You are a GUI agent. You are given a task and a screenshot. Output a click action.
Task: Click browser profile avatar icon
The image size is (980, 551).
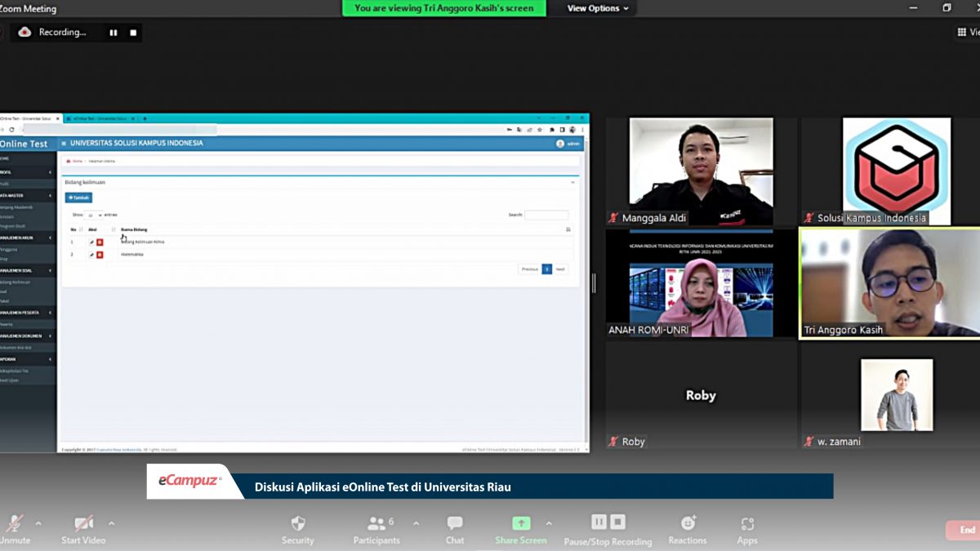pos(572,130)
